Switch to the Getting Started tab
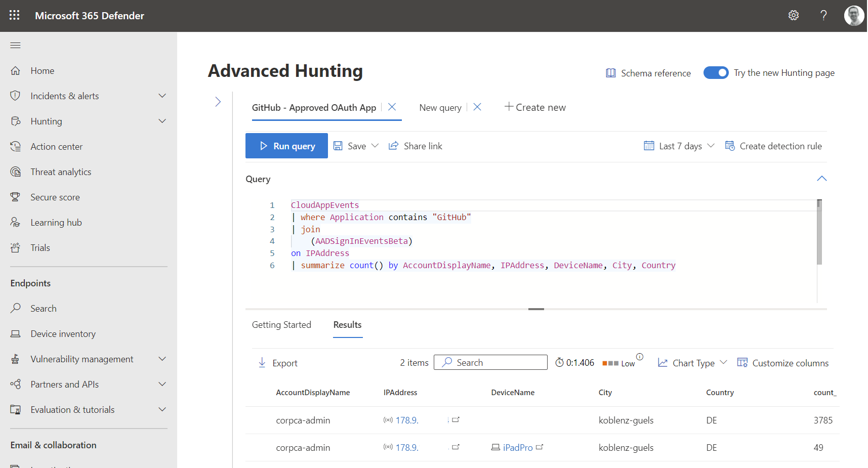The image size is (868, 468). (281, 325)
